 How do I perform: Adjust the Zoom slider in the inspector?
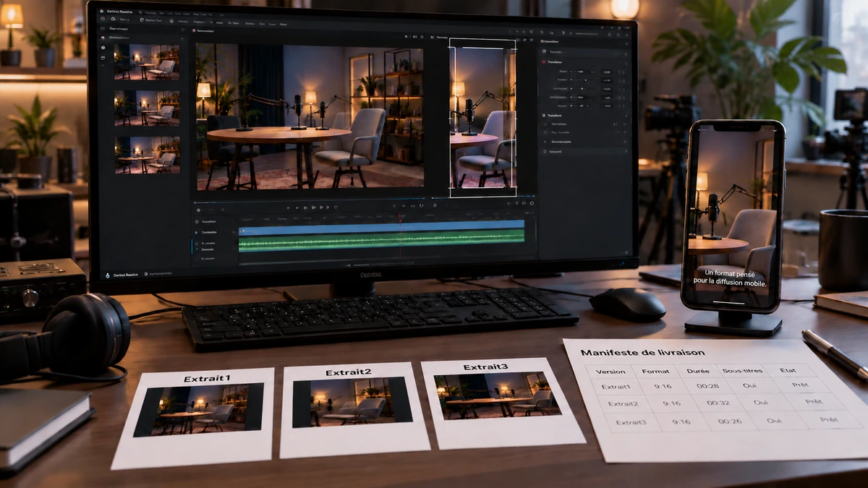point(583,72)
